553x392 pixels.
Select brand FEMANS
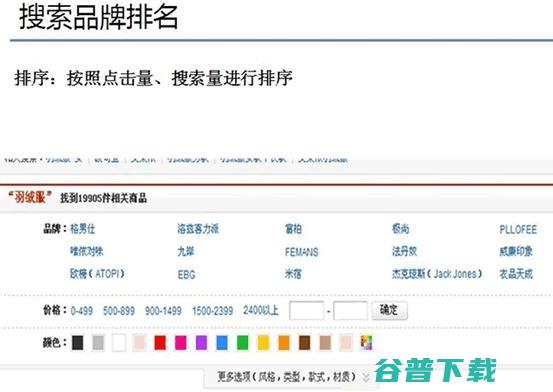302,252
